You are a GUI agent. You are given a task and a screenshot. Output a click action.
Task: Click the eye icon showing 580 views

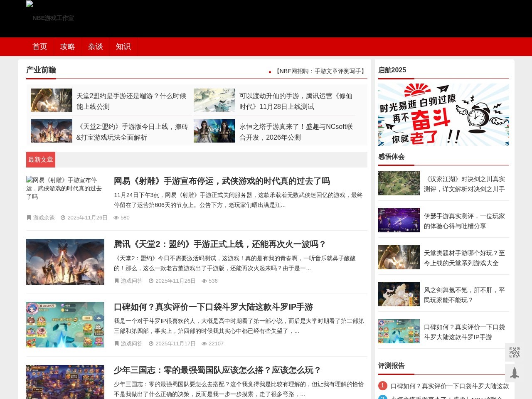pos(116,217)
